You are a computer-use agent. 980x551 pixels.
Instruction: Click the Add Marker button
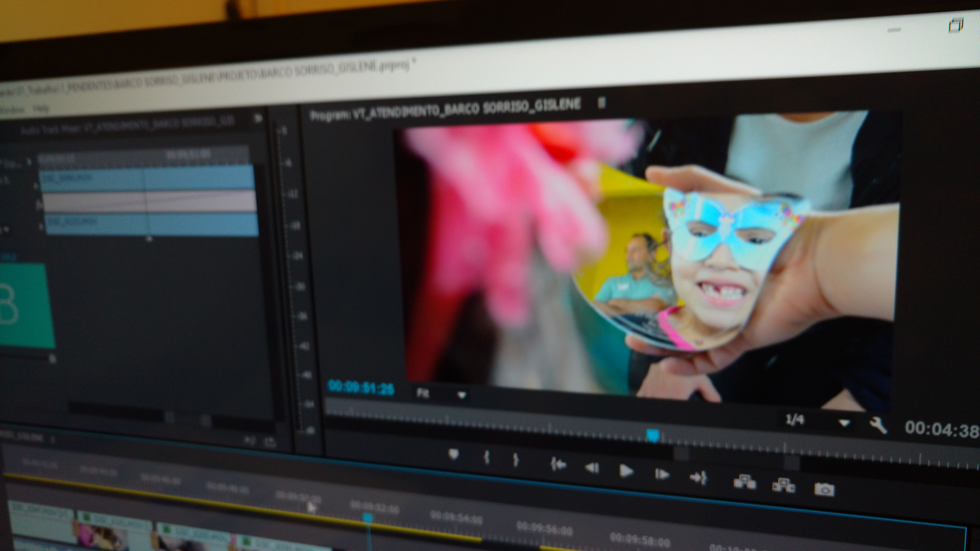(x=454, y=454)
